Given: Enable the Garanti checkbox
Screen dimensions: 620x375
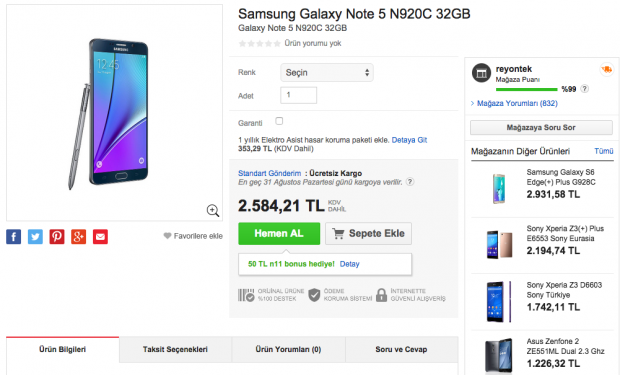Looking at the screenshot, I should coord(279,121).
